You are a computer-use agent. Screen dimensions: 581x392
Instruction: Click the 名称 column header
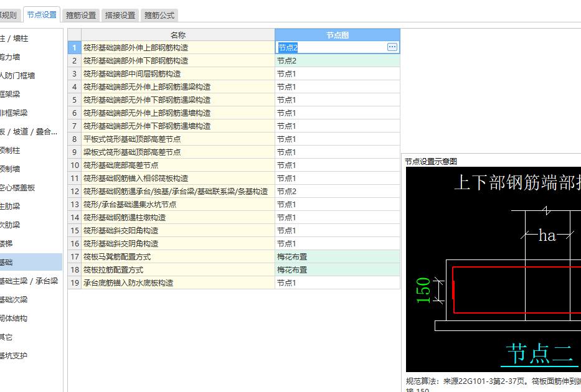[178, 35]
